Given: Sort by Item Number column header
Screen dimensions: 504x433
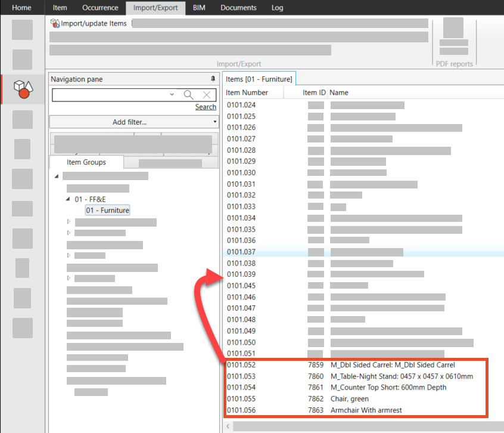Looking at the screenshot, I should point(247,92).
